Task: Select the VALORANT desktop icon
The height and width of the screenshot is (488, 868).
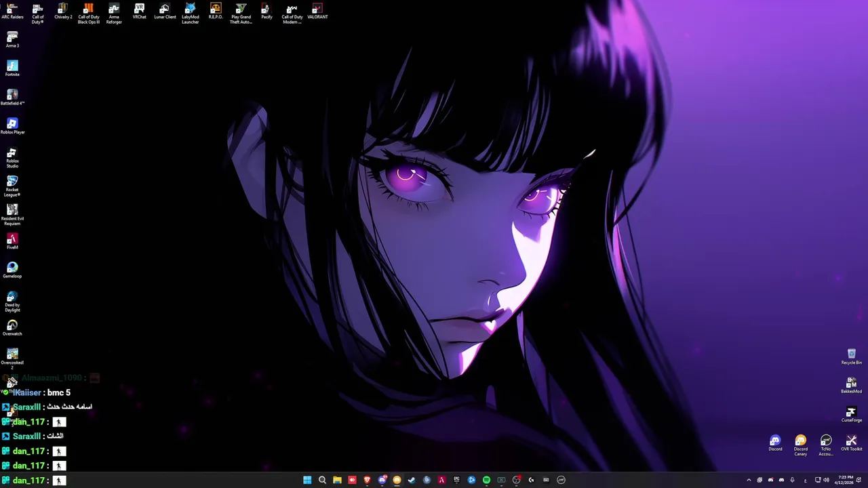Action: pyautogui.click(x=317, y=12)
